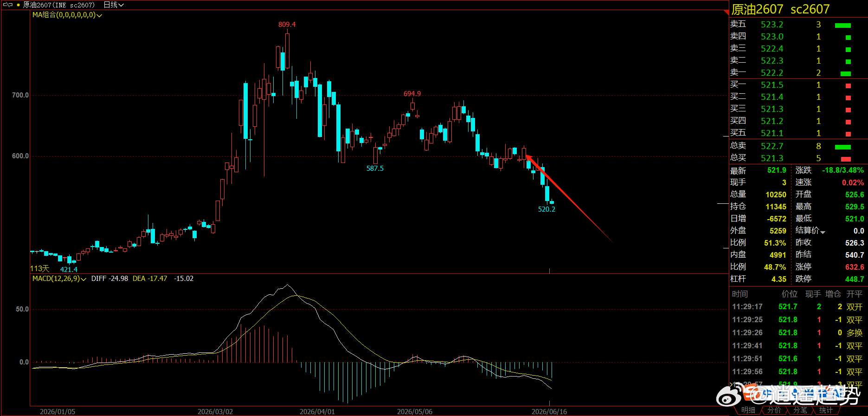Select the 卖五 523.2 order row
This screenshot has height=416, width=868.
point(798,25)
